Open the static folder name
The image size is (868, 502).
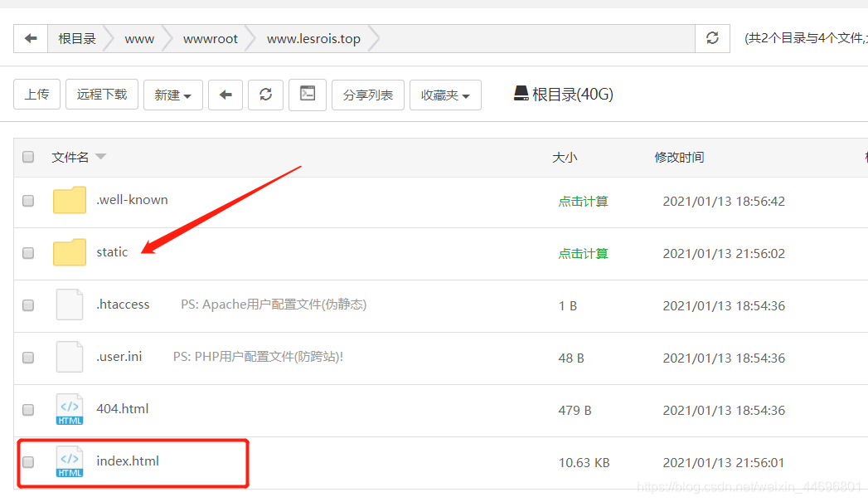112,252
